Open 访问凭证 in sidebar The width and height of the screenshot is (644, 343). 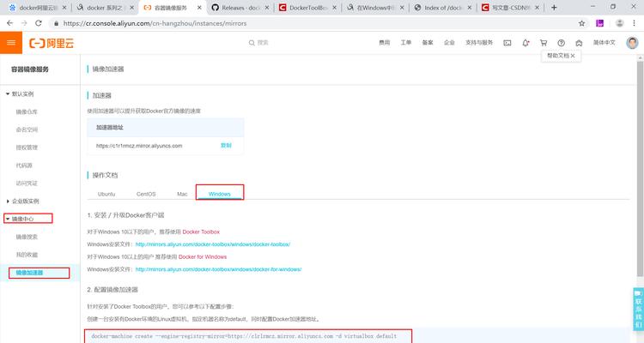point(27,183)
